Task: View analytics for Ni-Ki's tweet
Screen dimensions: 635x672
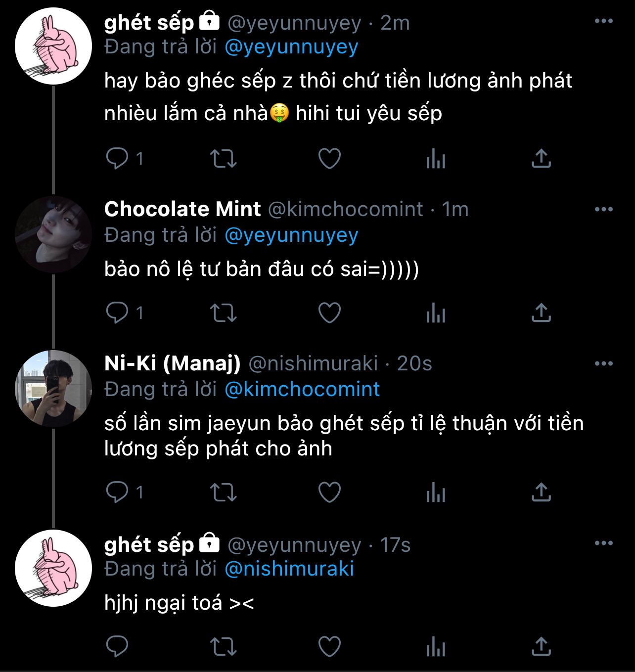Action: 436,493
